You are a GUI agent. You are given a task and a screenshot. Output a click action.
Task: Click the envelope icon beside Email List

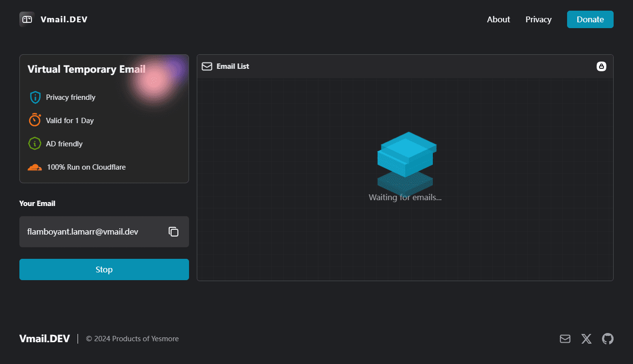tap(207, 66)
